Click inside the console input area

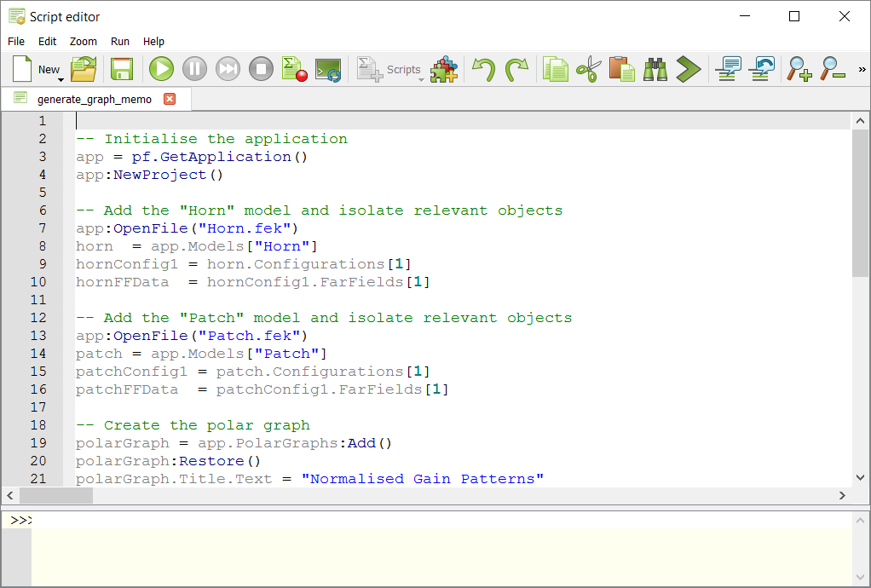[x=426, y=554]
